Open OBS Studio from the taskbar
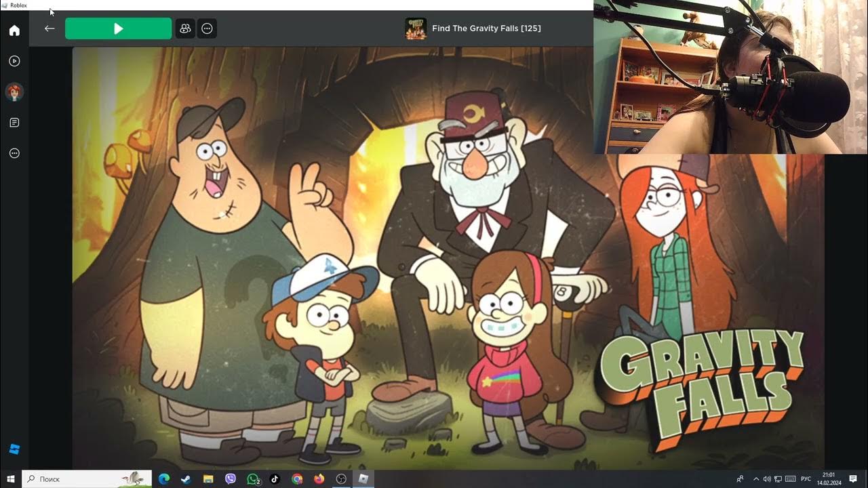The image size is (868, 488). tap(341, 479)
